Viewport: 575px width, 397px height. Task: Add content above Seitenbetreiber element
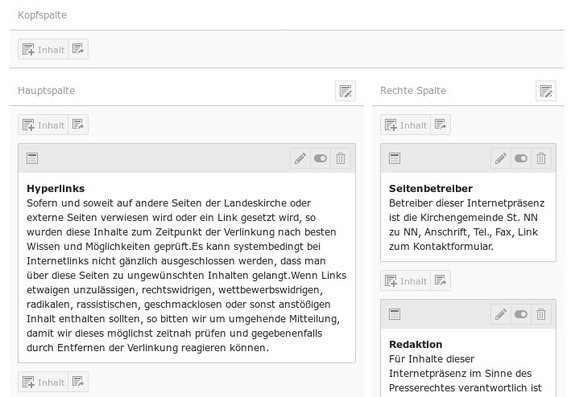pos(405,125)
